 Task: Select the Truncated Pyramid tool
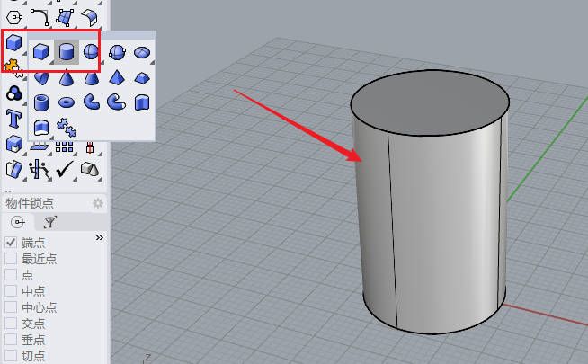coord(142,78)
